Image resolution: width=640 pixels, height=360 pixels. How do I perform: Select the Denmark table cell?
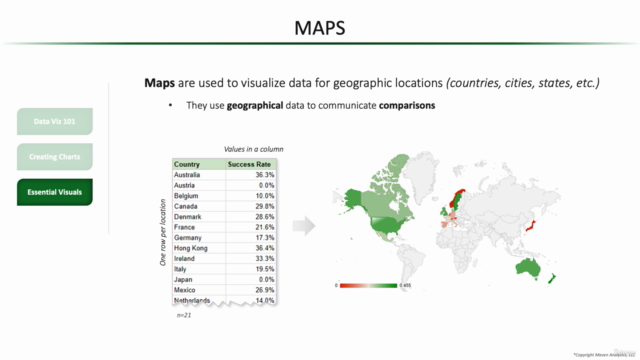point(199,217)
